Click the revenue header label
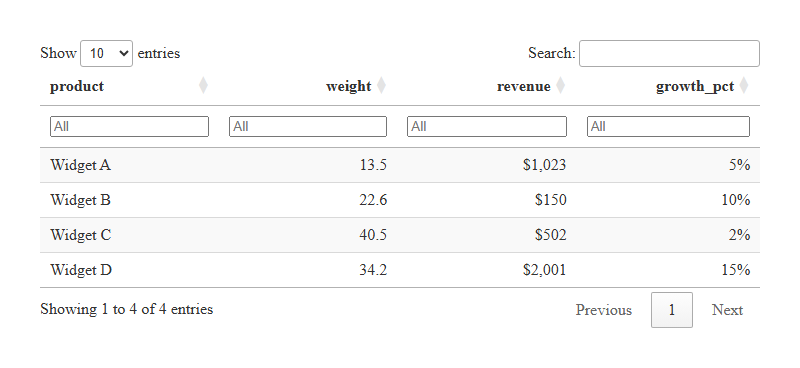Image resolution: width=800 pixels, height=368 pixels. (x=523, y=86)
